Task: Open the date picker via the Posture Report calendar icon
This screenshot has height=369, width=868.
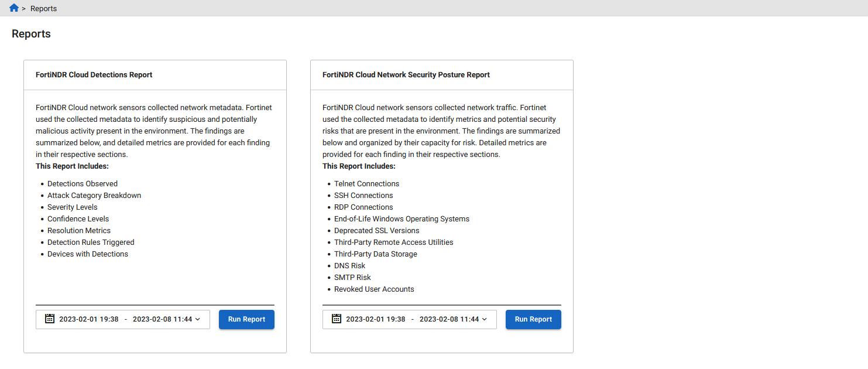Action: point(337,319)
